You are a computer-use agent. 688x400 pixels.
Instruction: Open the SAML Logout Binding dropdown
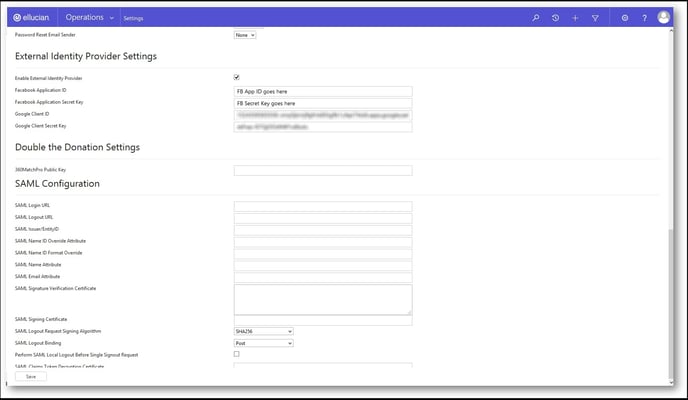click(x=264, y=343)
